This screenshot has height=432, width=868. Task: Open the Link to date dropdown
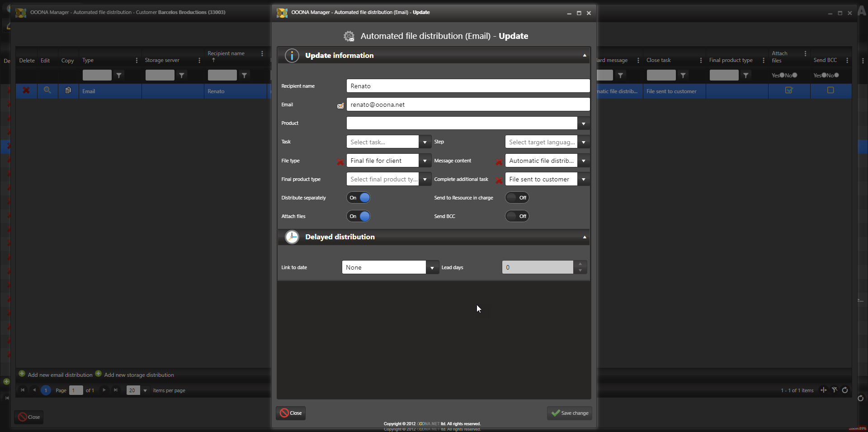point(432,268)
